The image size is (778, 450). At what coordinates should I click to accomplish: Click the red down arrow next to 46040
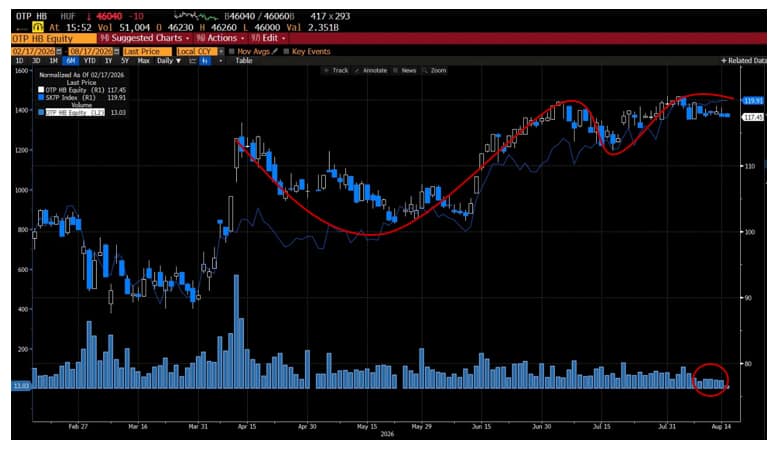click(x=91, y=16)
